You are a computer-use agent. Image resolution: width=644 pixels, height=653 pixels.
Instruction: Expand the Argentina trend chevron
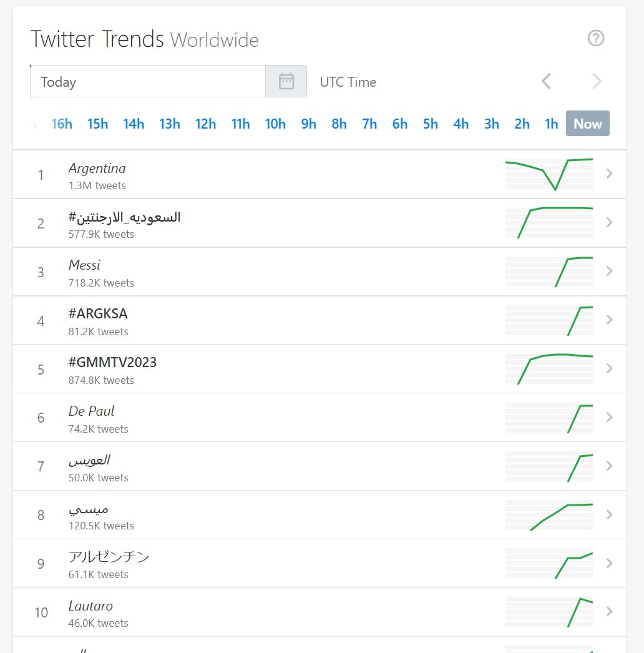click(x=610, y=174)
